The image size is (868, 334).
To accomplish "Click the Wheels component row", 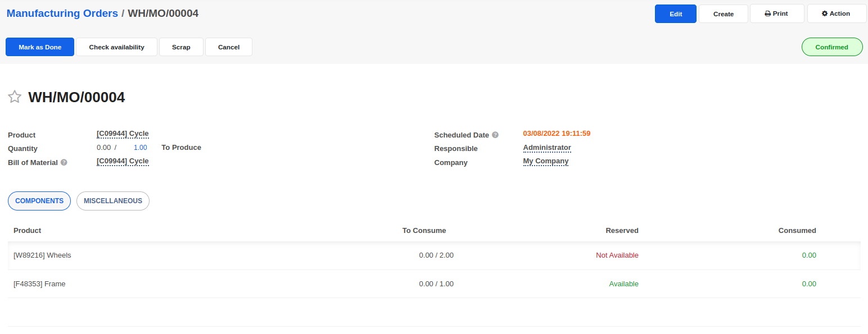I will pos(43,255).
